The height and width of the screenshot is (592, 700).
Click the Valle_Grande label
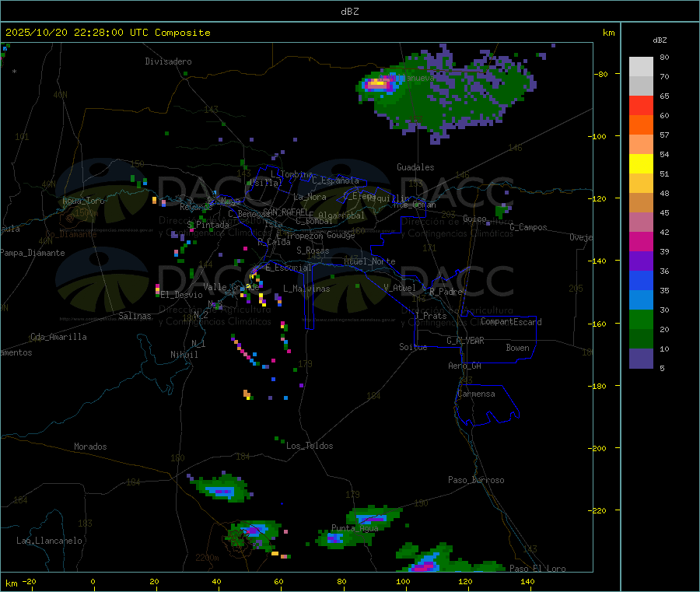[231, 287]
